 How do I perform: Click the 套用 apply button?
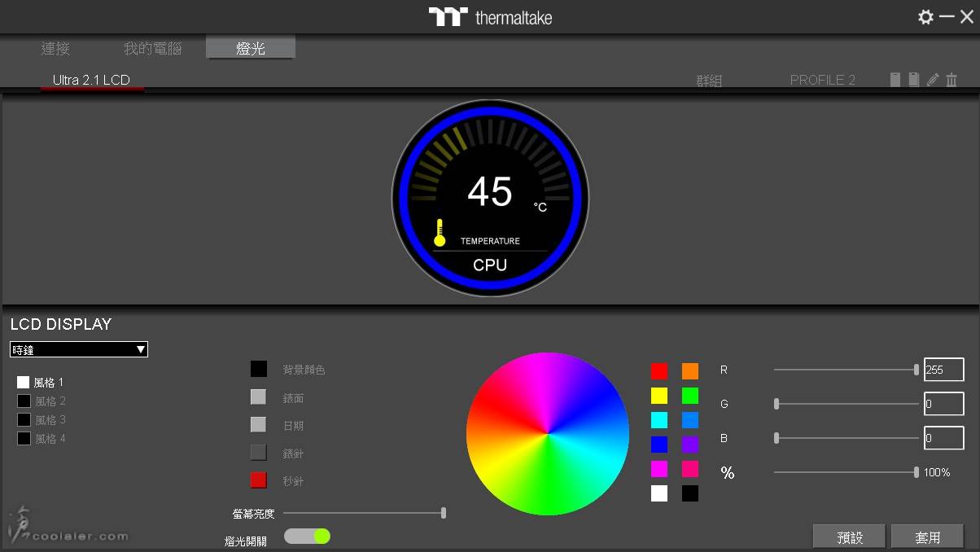927,537
